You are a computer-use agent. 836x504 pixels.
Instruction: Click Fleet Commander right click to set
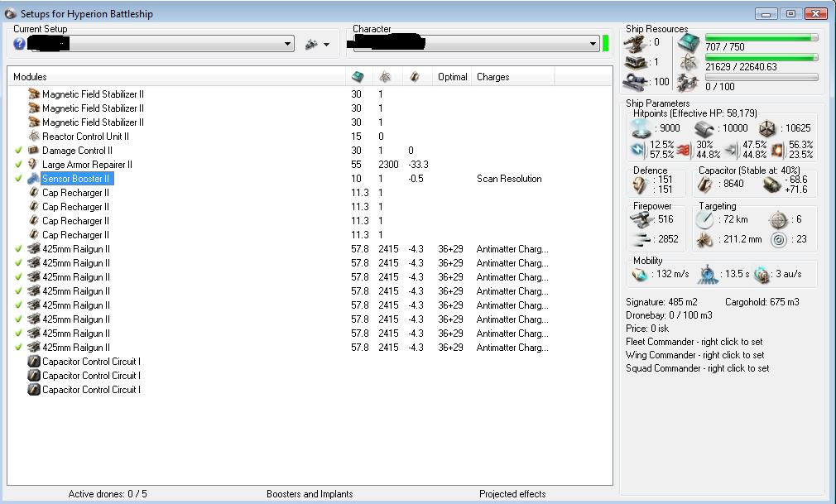[x=694, y=341]
